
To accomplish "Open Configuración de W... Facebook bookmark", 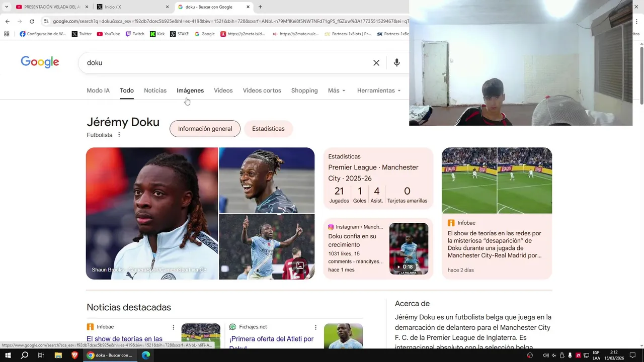I will click(43, 34).
